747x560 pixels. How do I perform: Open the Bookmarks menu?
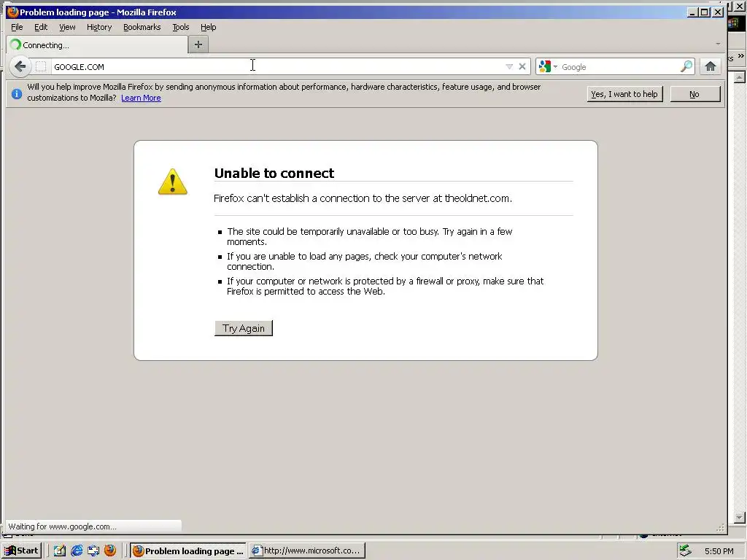142,27
